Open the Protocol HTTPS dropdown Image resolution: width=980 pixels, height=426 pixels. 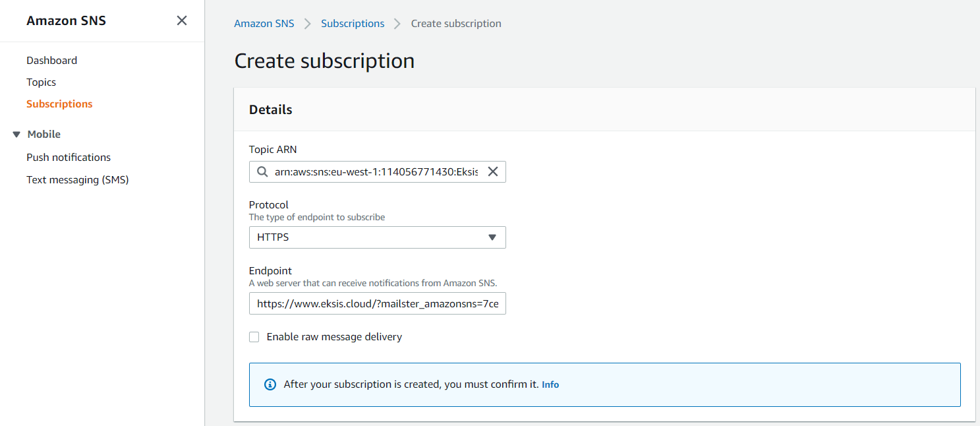377,237
